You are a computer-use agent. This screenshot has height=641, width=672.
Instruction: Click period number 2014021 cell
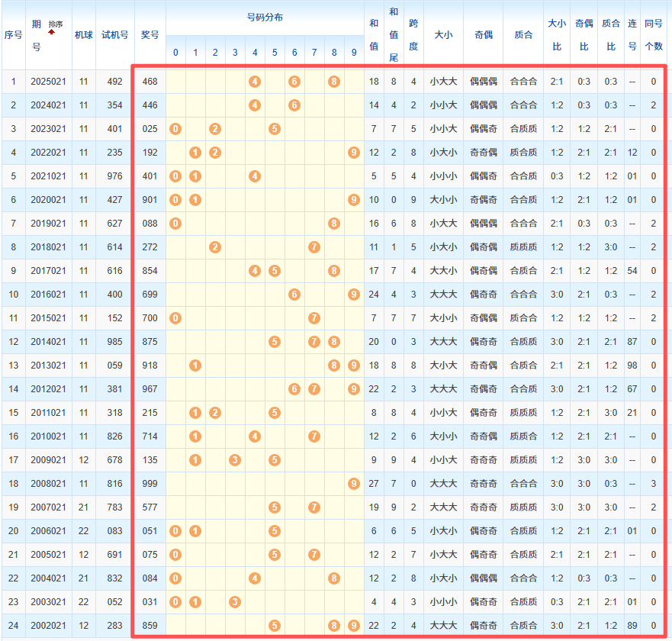49,341
